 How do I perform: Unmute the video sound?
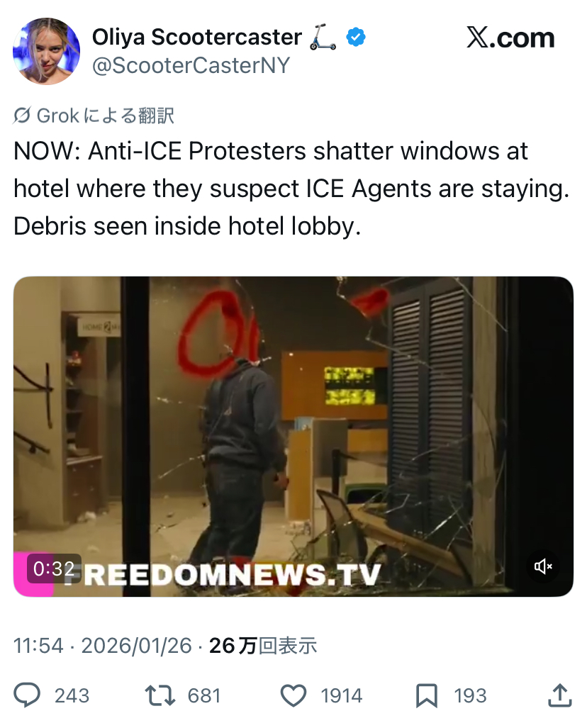click(x=543, y=566)
